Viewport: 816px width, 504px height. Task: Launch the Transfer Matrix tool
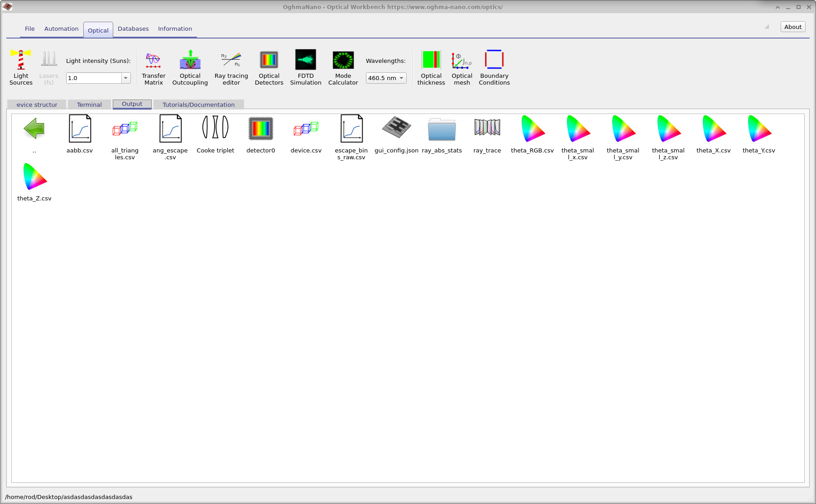(x=154, y=68)
